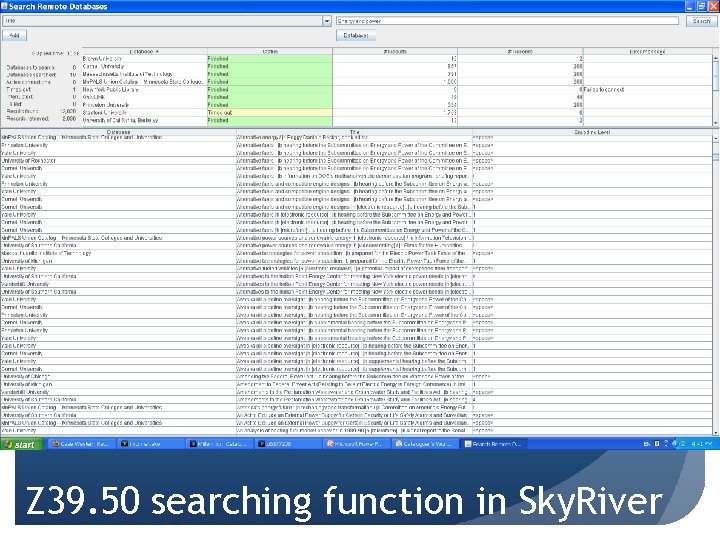720x540 pixels.
Task: Click the Encoding Level column header
Action: pos(592,132)
